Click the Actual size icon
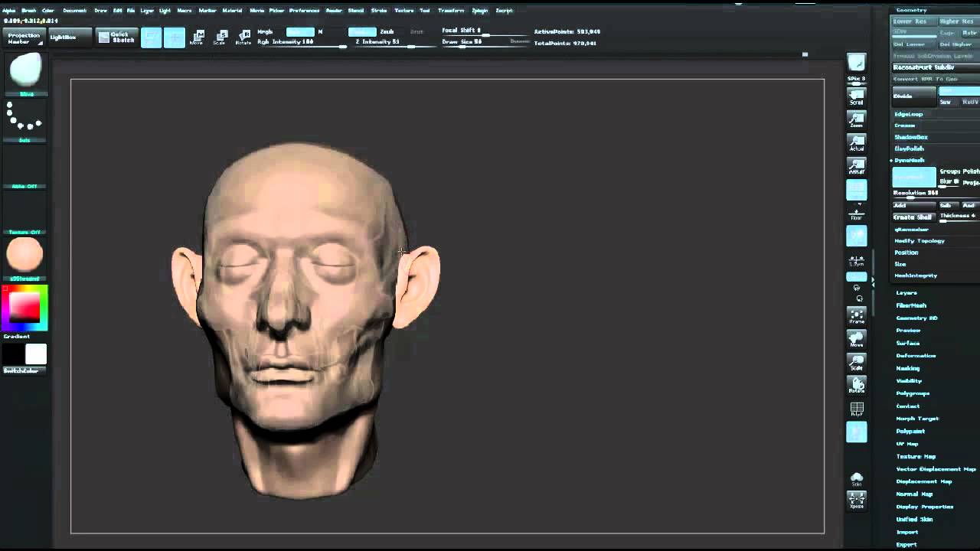 point(857,142)
